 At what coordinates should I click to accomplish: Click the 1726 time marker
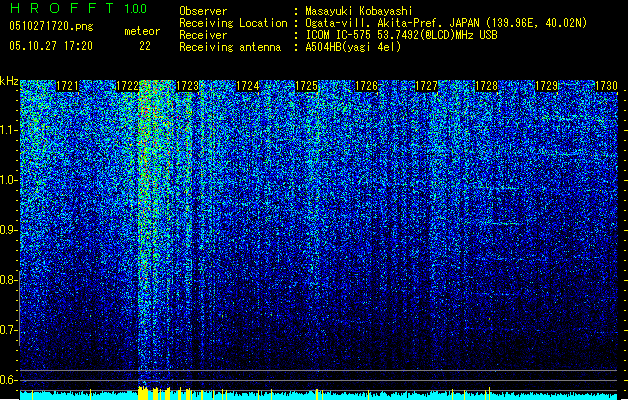coord(367,86)
